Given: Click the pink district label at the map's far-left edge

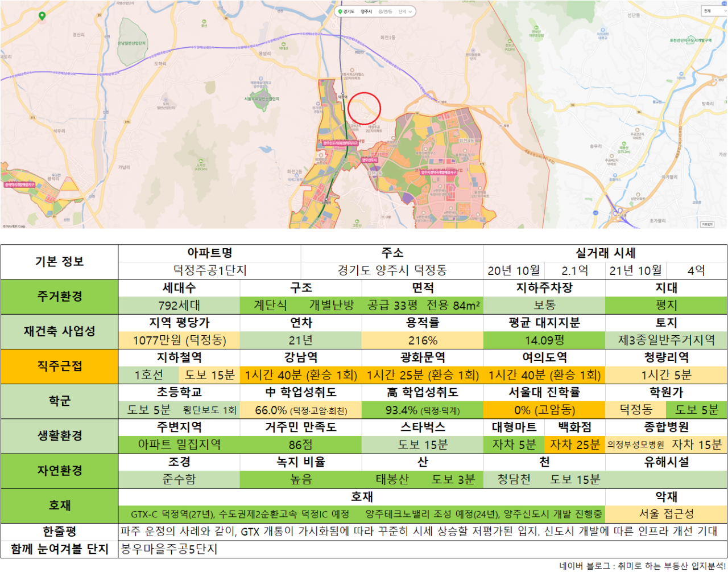Looking at the screenshot, I should (19, 184).
